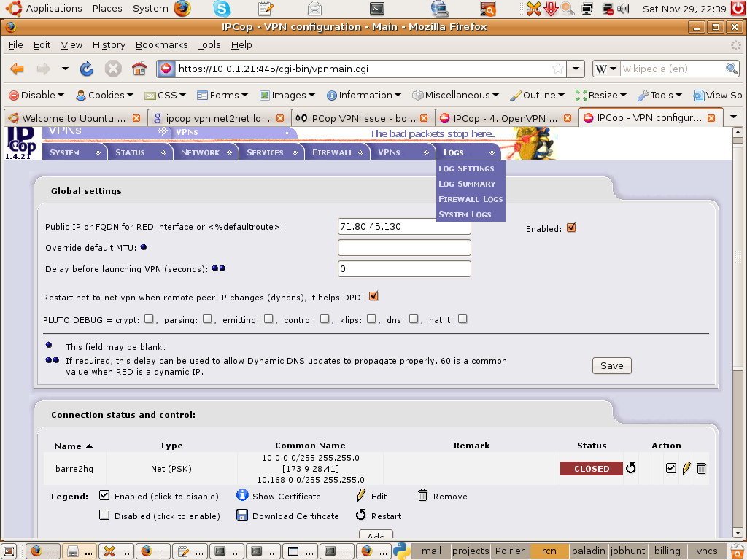
Task: Click the Firefox reload page icon
Action: [87, 69]
